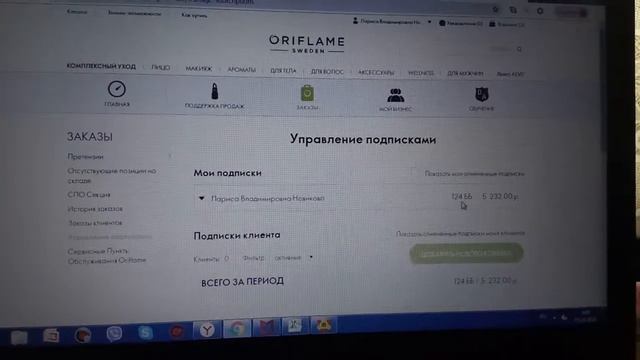Click the browser bookmark star icon
The height and width of the screenshot is (360, 640).
(495, 9)
